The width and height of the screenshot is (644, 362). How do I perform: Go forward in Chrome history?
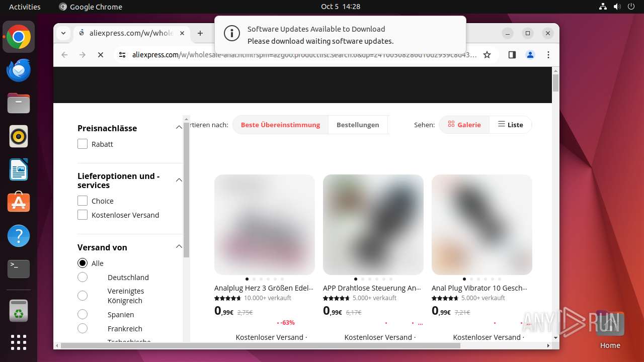click(83, 55)
